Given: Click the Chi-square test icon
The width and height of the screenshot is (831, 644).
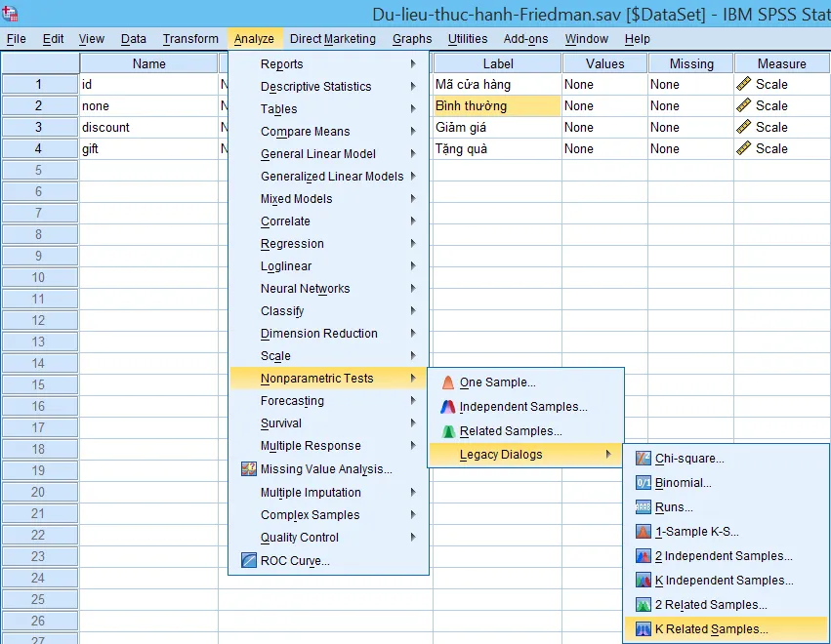Looking at the screenshot, I should coord(642,458).
